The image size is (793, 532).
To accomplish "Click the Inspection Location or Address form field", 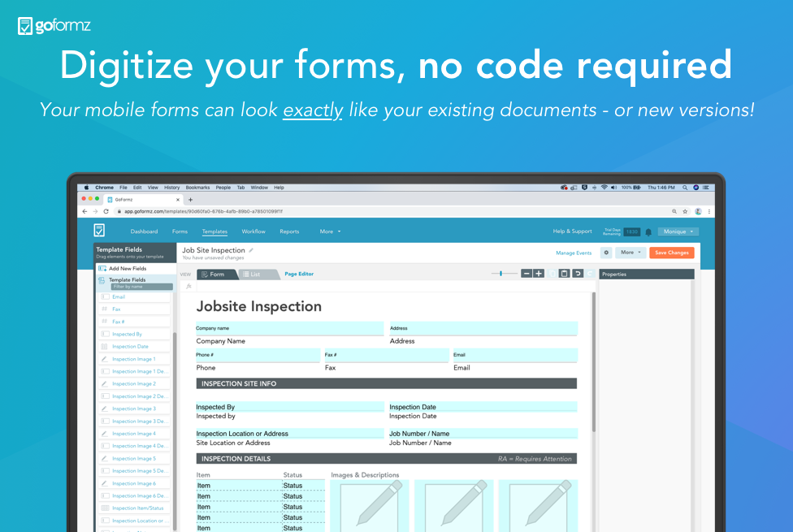I will (290, 434).
